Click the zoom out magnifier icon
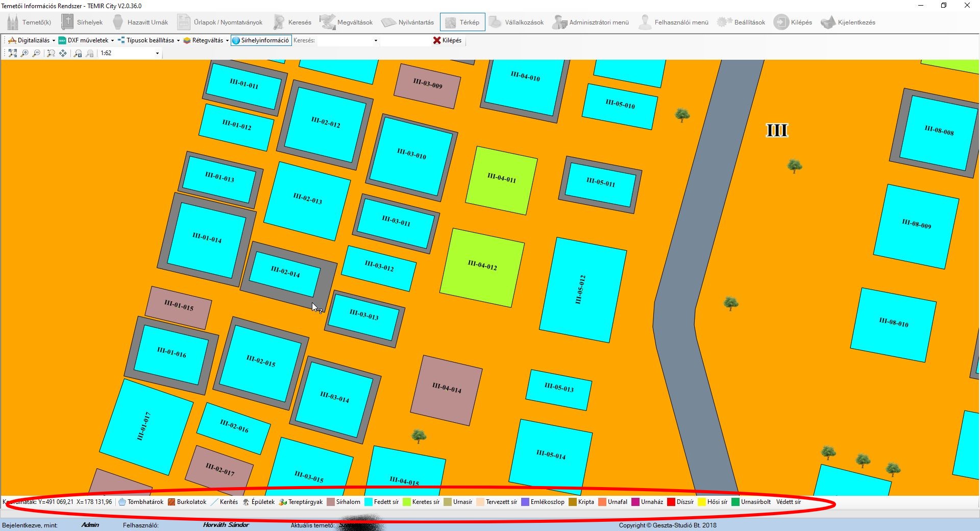Viewport: 980px width, 531px height. click(36, 53)
